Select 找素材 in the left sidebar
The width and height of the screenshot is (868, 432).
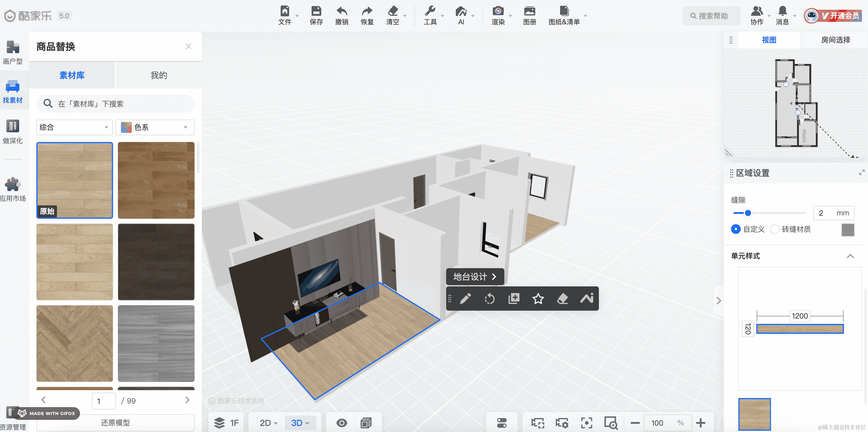13,91
